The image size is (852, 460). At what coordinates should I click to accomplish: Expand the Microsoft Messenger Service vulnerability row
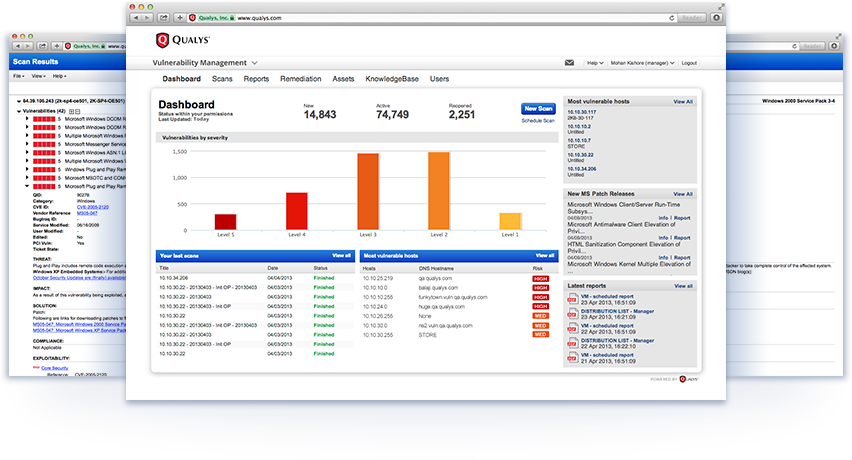pos(27,144)
